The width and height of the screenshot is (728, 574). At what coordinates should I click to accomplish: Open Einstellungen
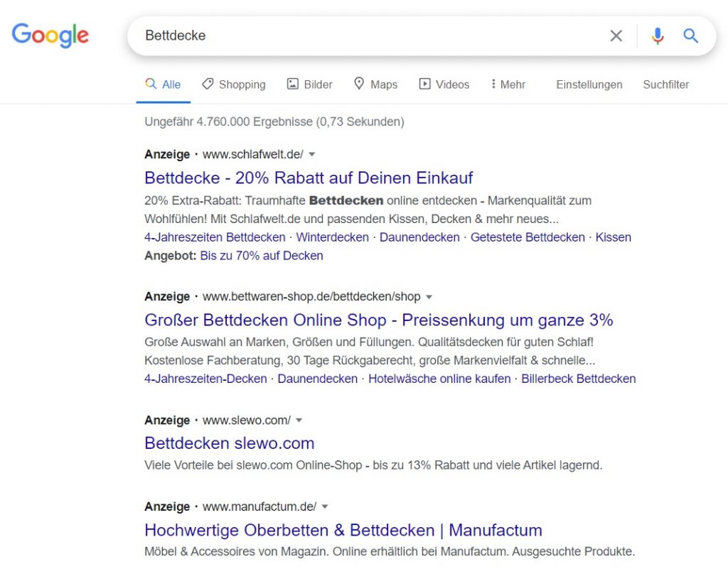point(589,85)
